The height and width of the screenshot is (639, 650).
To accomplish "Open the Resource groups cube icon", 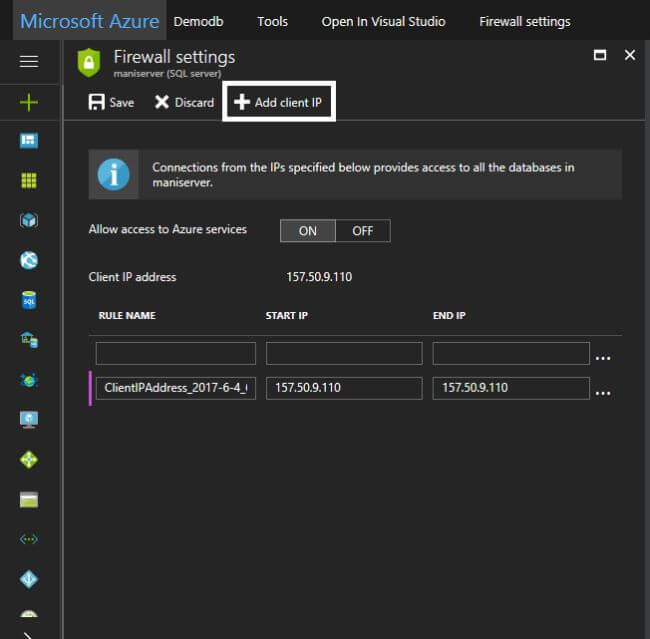I will point(29,220).
